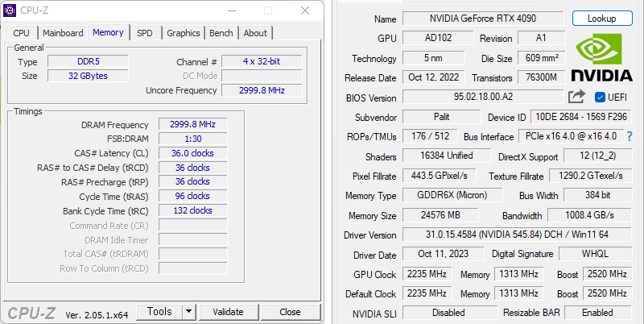Click the BIOS Version field 95.02.18.00.A2

coord(483,97)
